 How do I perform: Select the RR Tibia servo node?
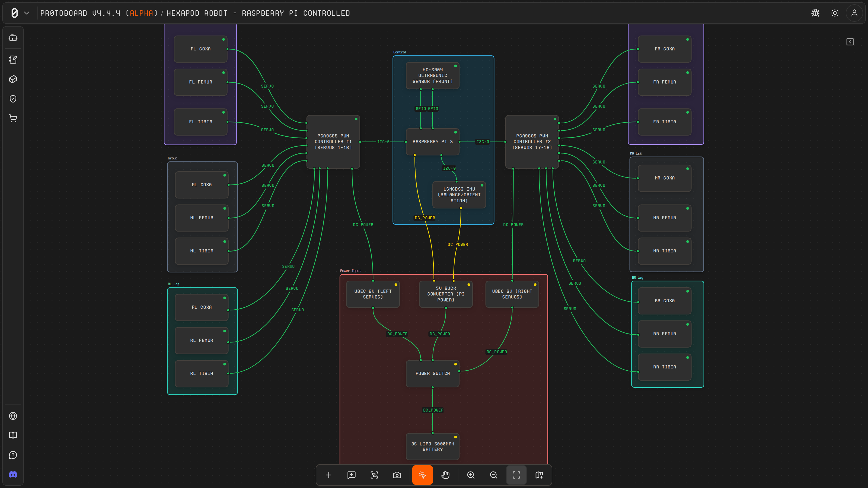665,367
